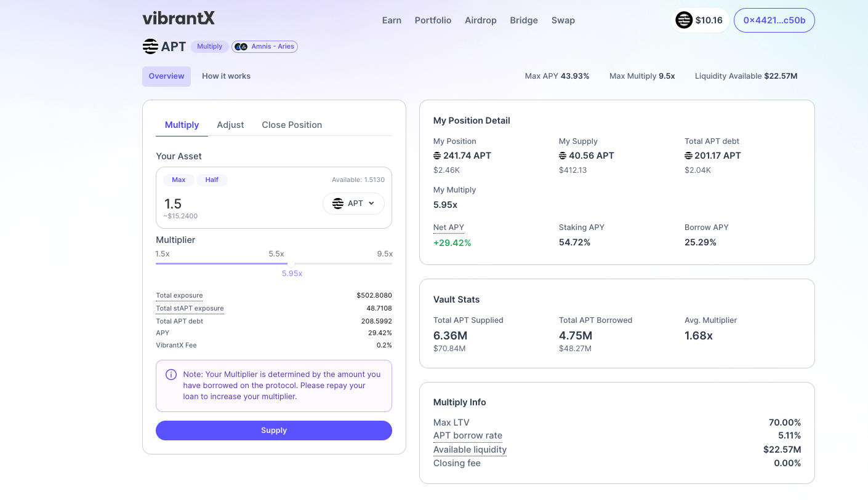Open the Close Position tab
Image resolution: width=868 pixels, height=500 pixels.
coord(292,125)
